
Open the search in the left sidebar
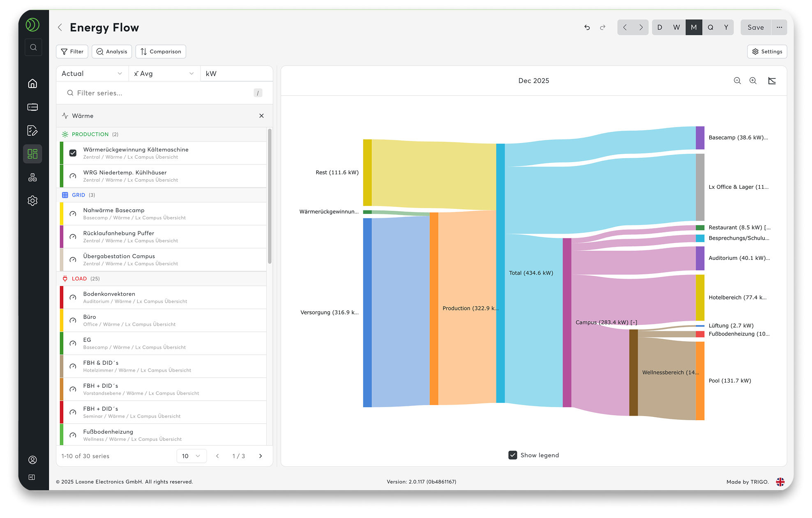[33, 47]
